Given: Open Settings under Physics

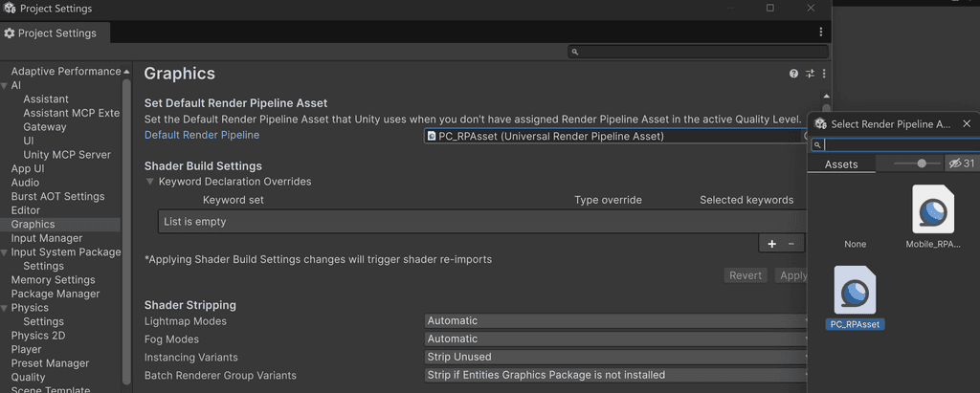Looking at the screenshot, I should 43,322.
